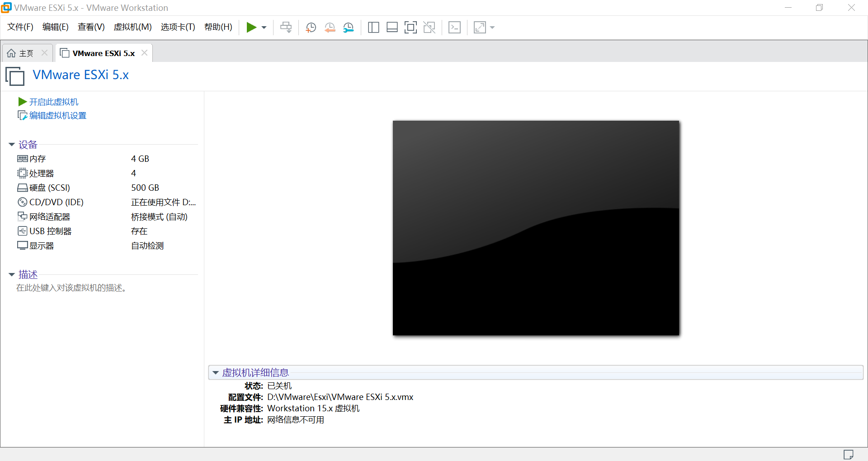Open the 编辑(E) menu
Image resolution: width=868 pixels, height=461 pixels.
point(56,27)
